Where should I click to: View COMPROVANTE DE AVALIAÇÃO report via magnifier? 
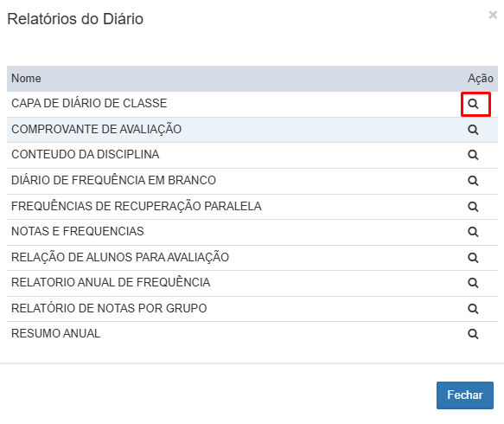tap(473, 130)
